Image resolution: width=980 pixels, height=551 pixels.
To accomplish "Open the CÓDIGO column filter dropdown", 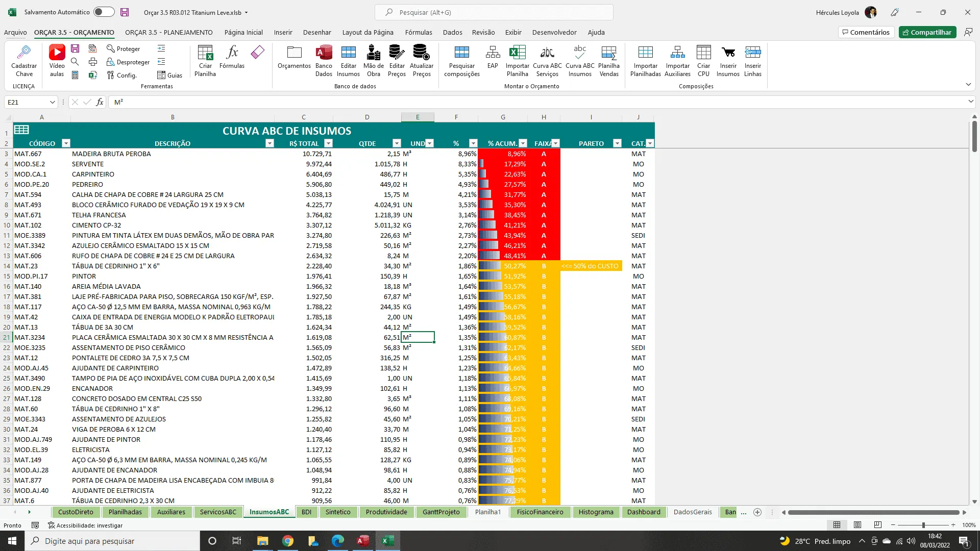I will (65, 143).
